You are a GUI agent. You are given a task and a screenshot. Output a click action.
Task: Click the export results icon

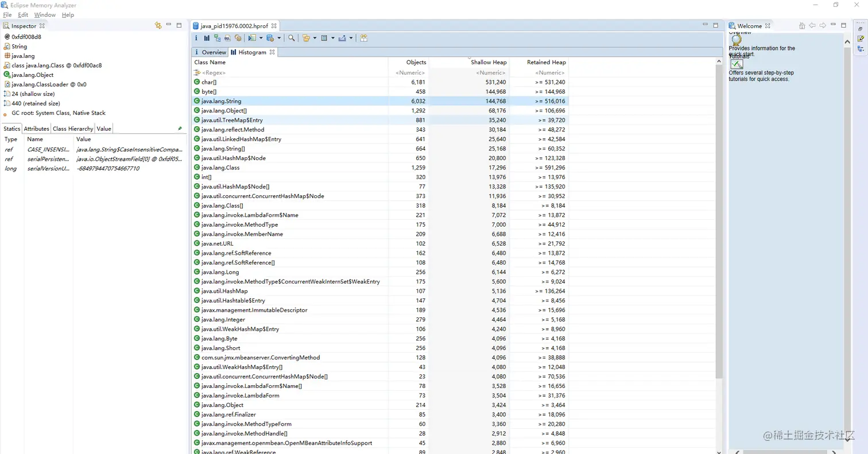coord(342,38)
